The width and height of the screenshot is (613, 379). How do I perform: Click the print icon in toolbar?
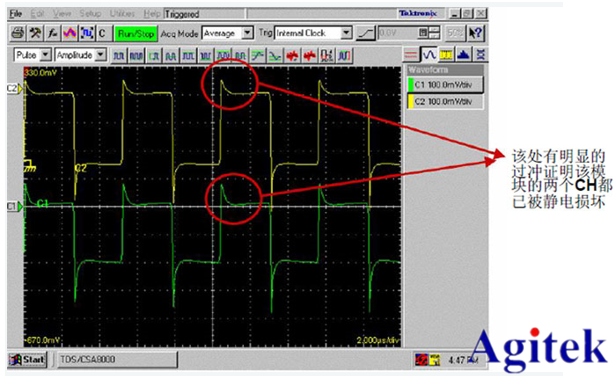click(x=18, y=33)
